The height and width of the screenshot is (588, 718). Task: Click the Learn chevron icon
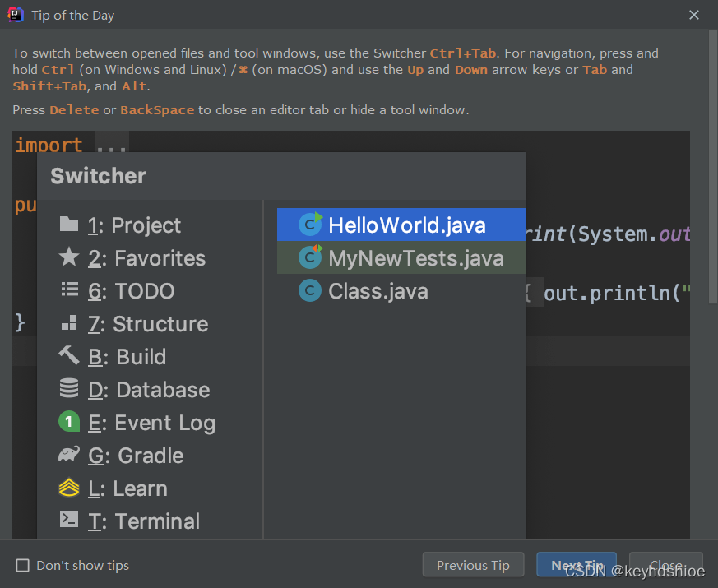[x=69, y=487]
